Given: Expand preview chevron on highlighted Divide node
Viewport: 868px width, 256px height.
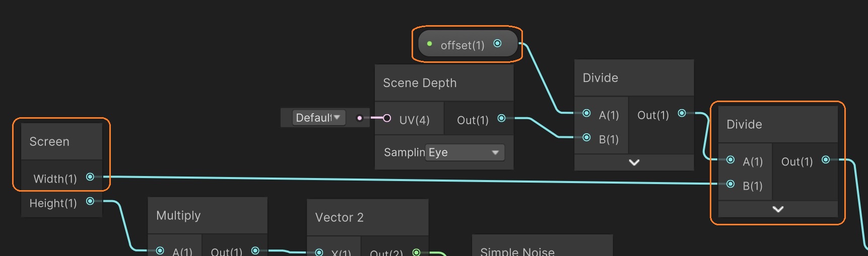Looking at the screenshot, I should (778, 209).
